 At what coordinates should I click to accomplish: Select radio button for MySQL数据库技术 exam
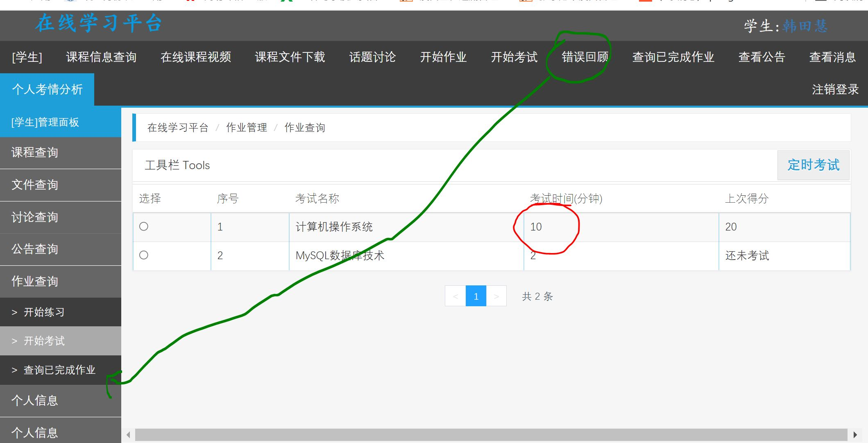(144, 255)
